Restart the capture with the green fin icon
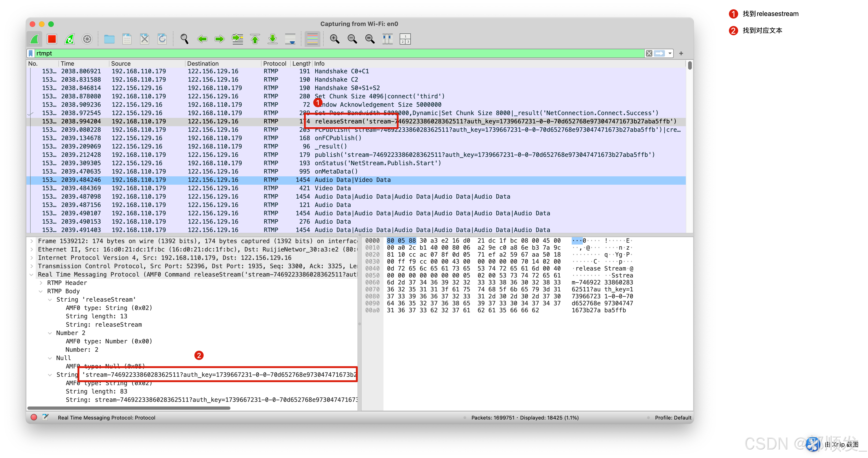Viewport: 868px width, 458px height. [x=69, y=39]
